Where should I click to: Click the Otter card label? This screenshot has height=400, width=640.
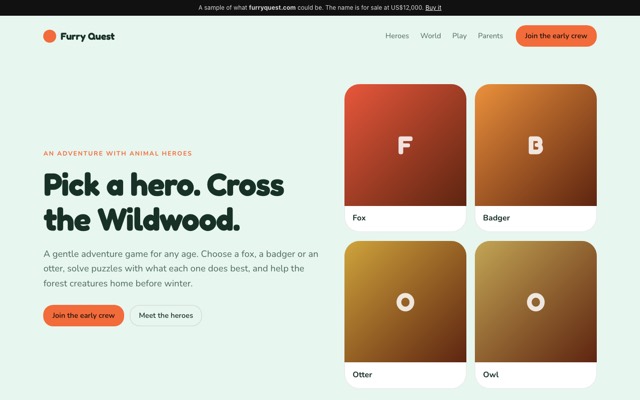pos(362,375)
